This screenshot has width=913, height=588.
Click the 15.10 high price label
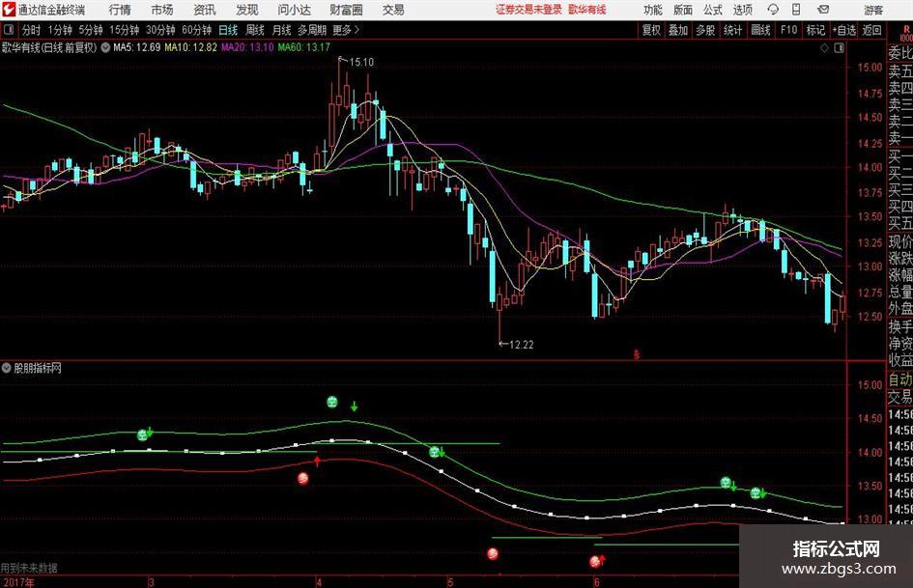point(361,62)
